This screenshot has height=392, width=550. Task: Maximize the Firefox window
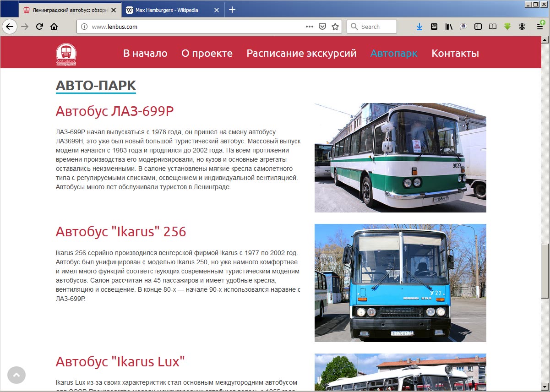click(x=535, y=4)
